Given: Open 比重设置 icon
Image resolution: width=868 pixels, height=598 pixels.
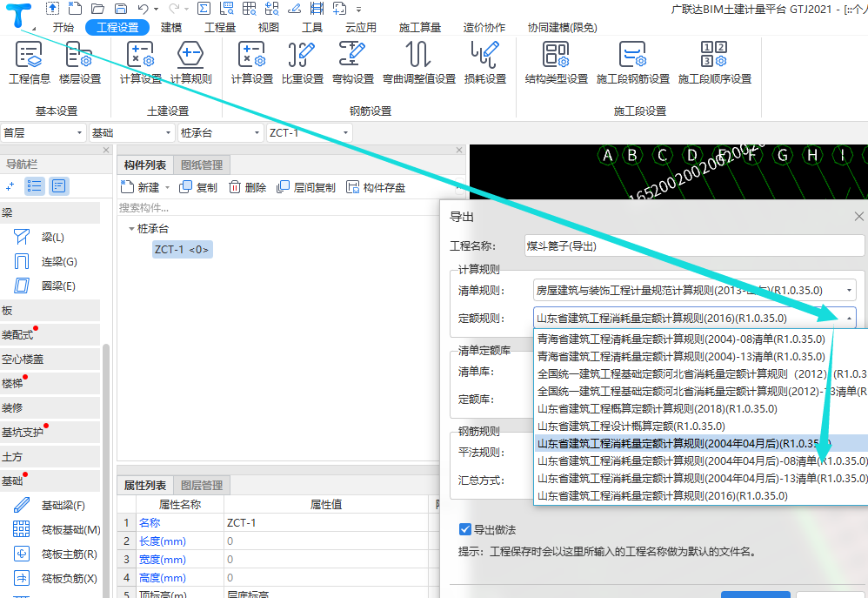Looking at the screenshot, I should coord(303,64).
